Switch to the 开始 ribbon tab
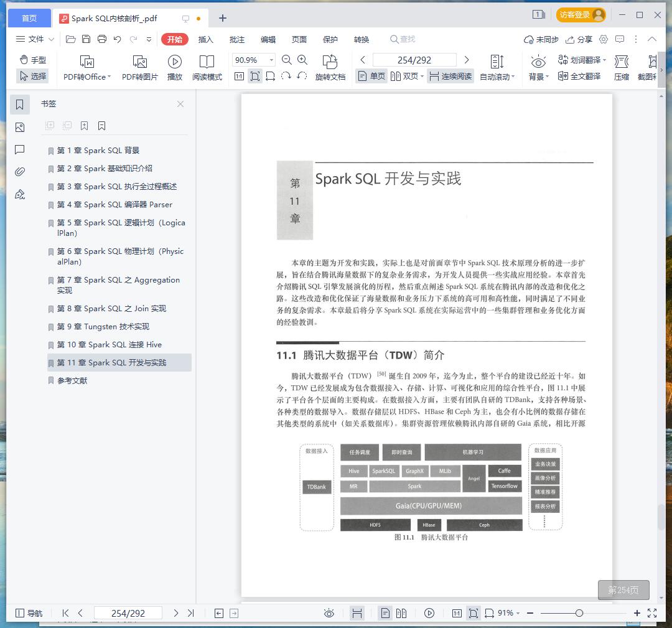 point(174,39)
